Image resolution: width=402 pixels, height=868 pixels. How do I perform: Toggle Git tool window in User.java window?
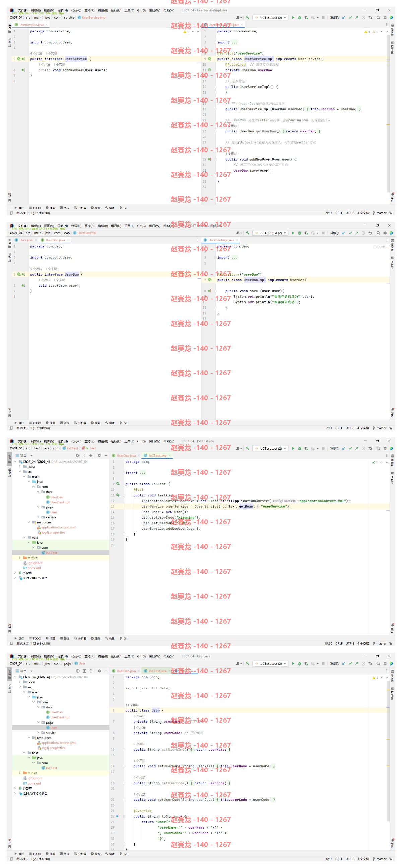point(124,854)
